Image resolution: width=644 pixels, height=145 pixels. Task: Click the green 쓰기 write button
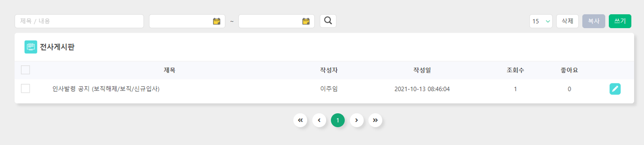tap(620, 21)
